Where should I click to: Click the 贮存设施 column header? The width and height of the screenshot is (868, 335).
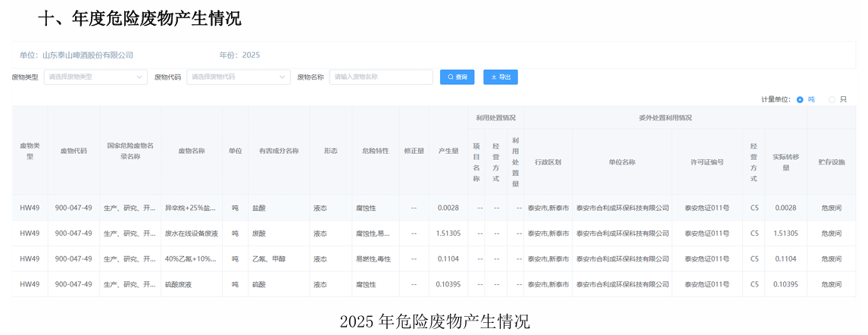pyautogui.click(x=832, y=161)
